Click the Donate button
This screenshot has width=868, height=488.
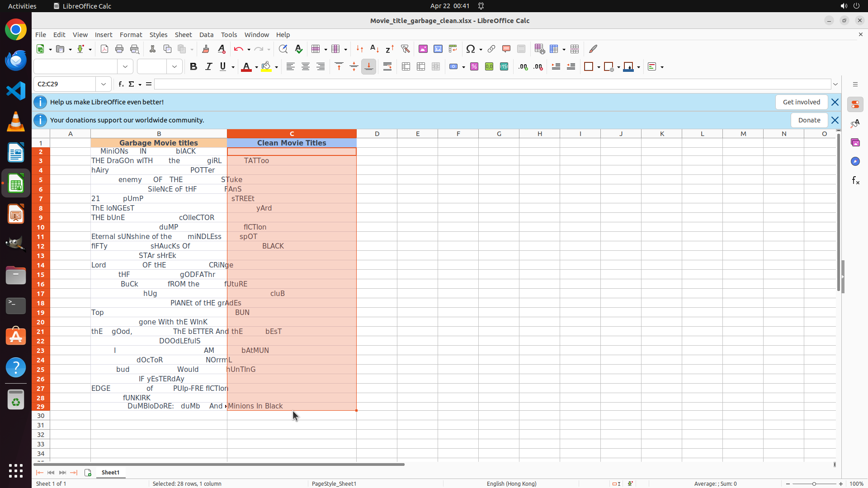(x=809, y=120)
